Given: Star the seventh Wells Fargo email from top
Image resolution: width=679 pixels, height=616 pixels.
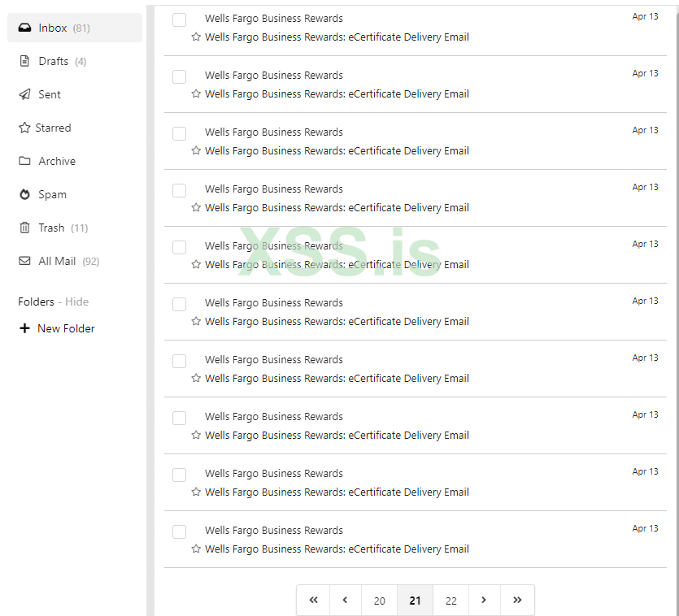Looking at the screenshot, I should [x=196, y=378].
